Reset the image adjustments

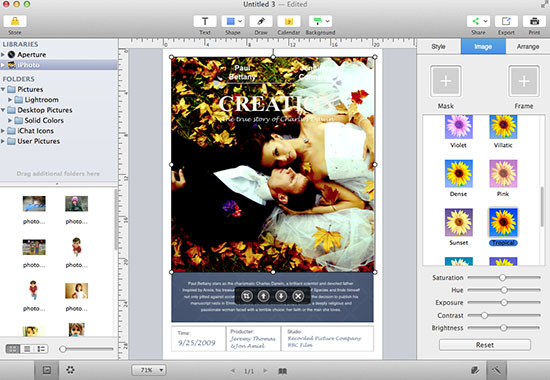485,345
